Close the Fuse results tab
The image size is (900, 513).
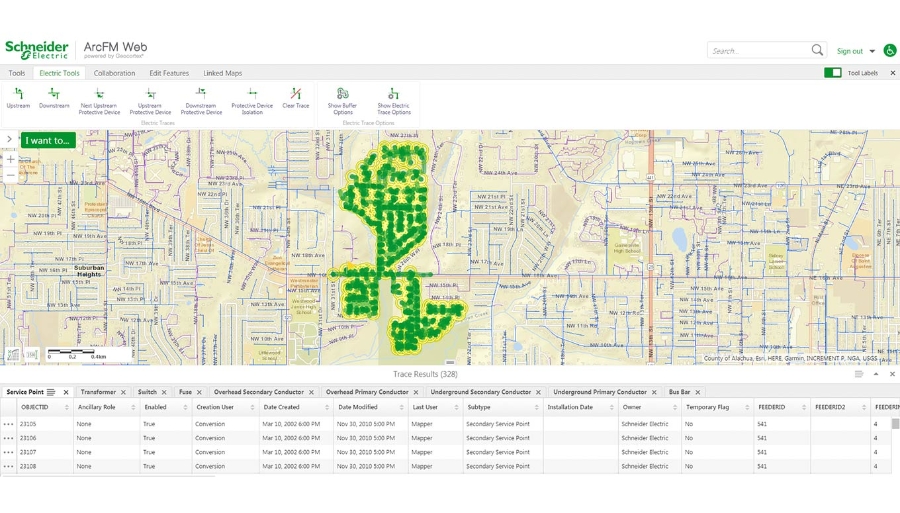[x=201, y=392]
